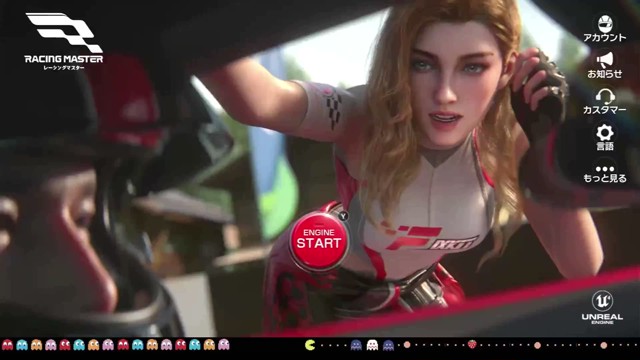Open the 言語 language gear icon

coord(604,138)
